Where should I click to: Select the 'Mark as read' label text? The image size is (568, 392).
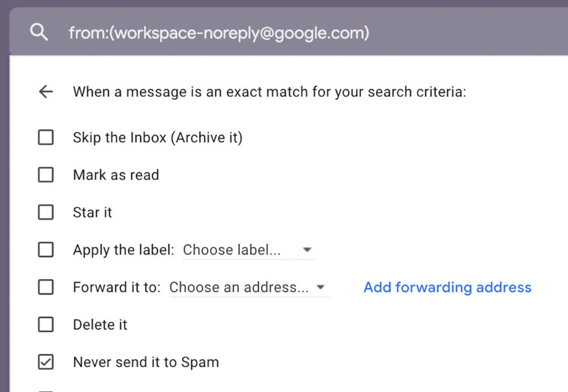[x=115, y=175]
